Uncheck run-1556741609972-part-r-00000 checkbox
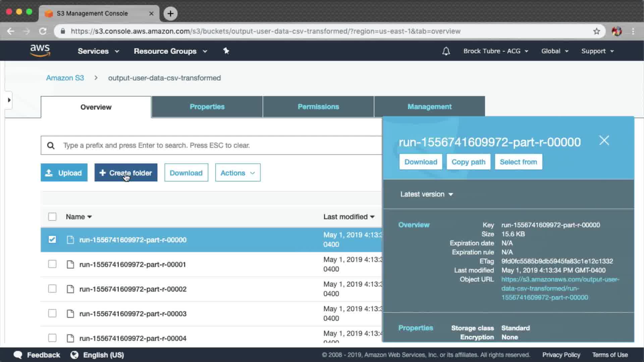644x362 pixels. (x=52, y=239)
